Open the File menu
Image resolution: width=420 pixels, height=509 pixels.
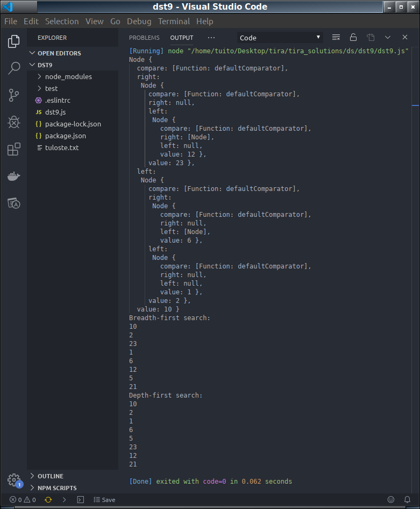pos(11,22)
